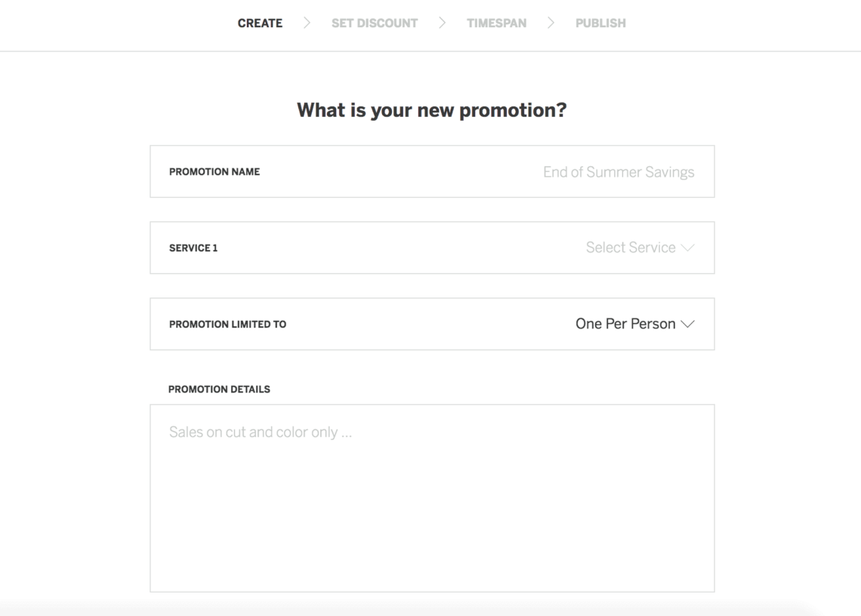Change the PROMOTION LIMITED TO selection
The height and width of the screenshot is (616, 861).
pyautogui.click(x=624, y=324)
